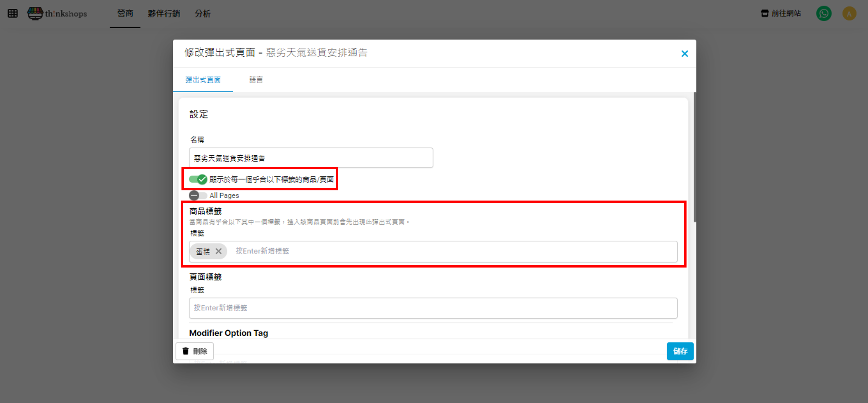
Task: Close the popup edit dialog with X
Action: pyautogui.click(x=684, y=54)
